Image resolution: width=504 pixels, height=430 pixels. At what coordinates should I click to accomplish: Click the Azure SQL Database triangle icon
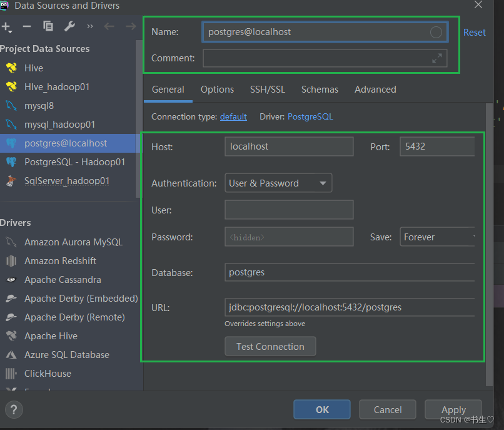[11, 355]
